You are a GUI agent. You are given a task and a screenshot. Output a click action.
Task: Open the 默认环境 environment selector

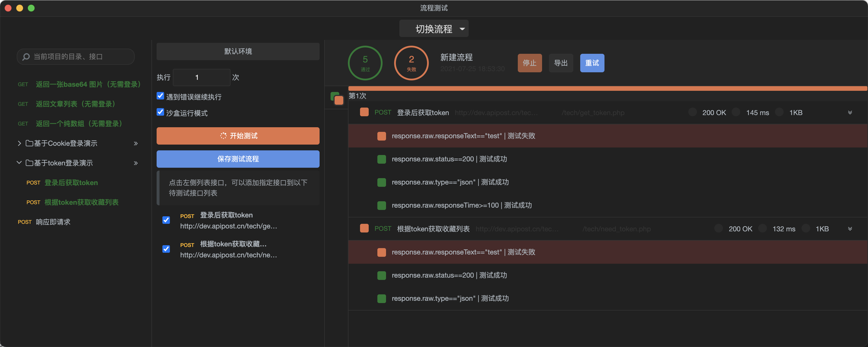coord(238,51)
